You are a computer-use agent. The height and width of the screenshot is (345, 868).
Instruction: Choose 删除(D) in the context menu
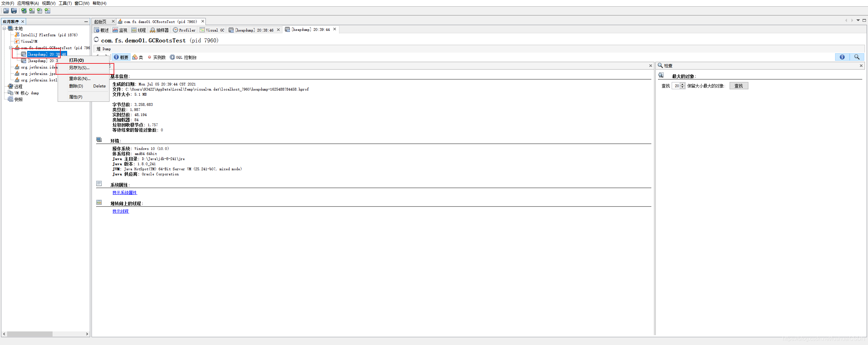[x=83, y=86]
